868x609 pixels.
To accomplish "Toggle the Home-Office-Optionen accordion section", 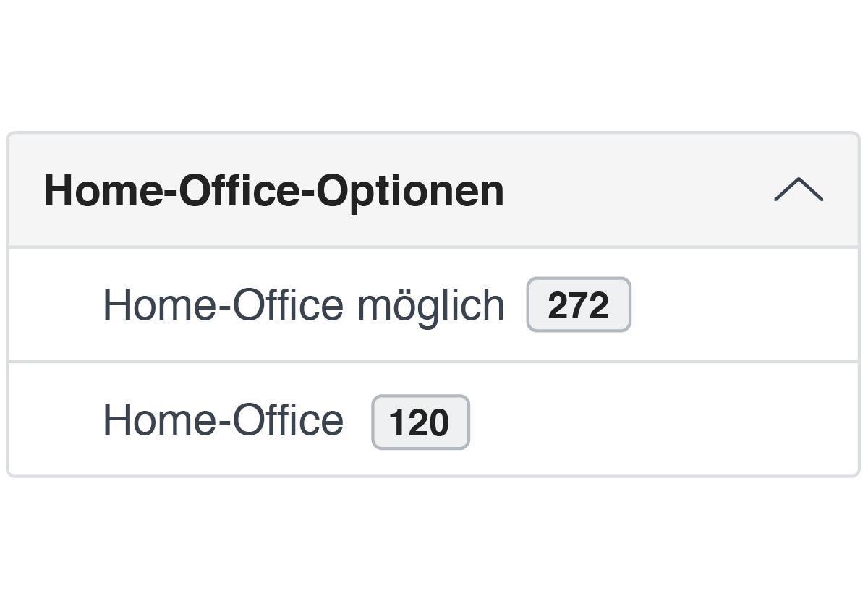I will pyautogui.click(x=433, y=191).
